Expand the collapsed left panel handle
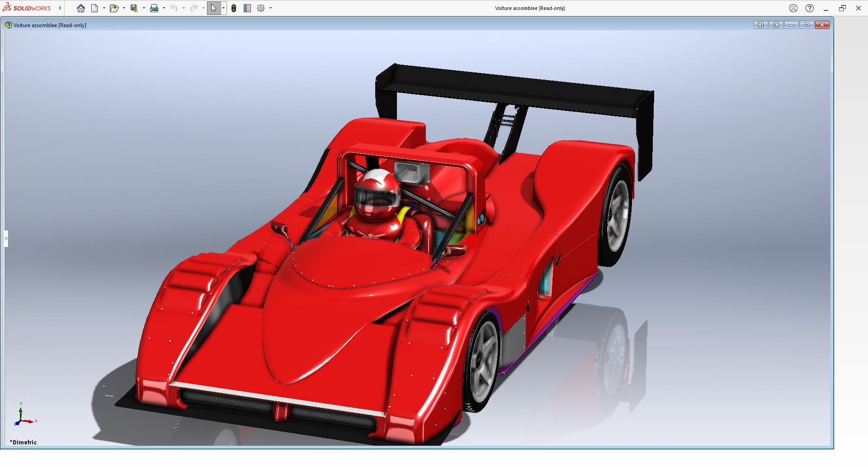 pos(6,238)
